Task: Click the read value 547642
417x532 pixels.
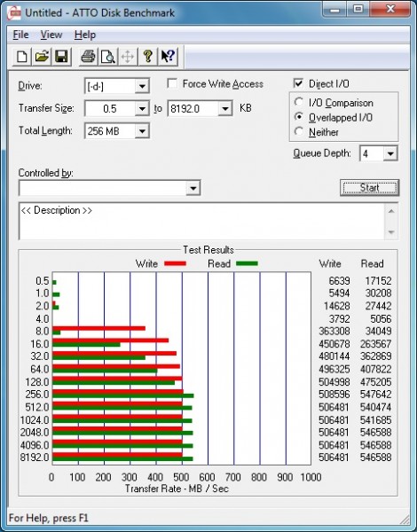Action: (x=376, y=395)
